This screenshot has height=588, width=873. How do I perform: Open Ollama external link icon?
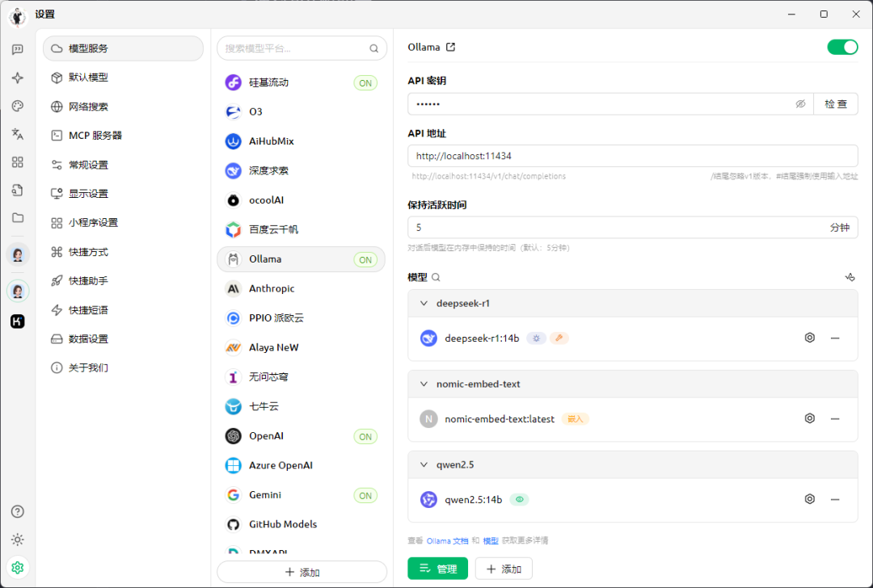[450, 48]
